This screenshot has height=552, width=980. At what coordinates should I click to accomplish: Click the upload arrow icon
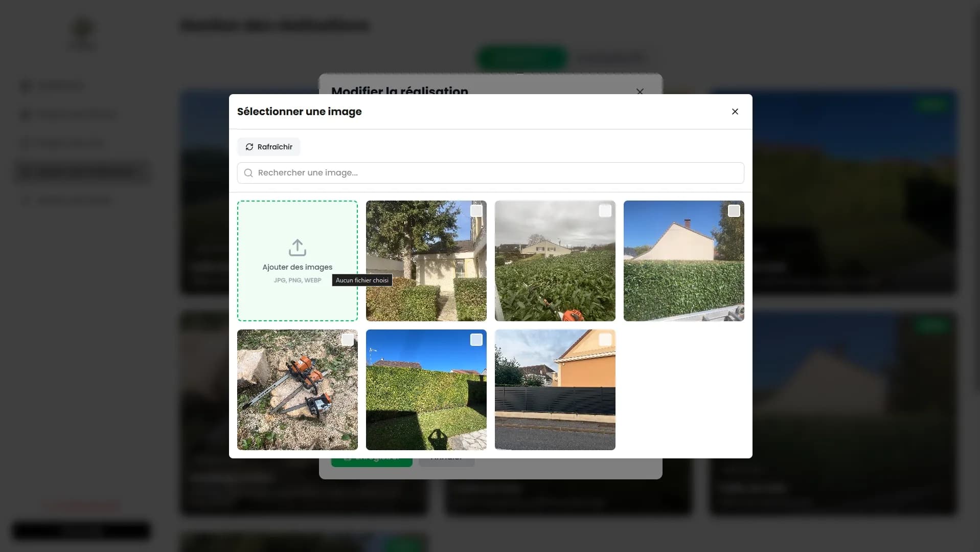point(298,248)
